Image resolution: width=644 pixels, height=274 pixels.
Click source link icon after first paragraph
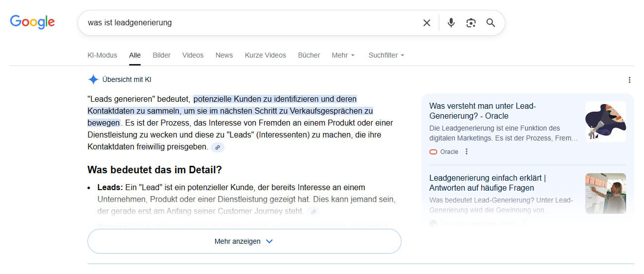tap(218, 147)
